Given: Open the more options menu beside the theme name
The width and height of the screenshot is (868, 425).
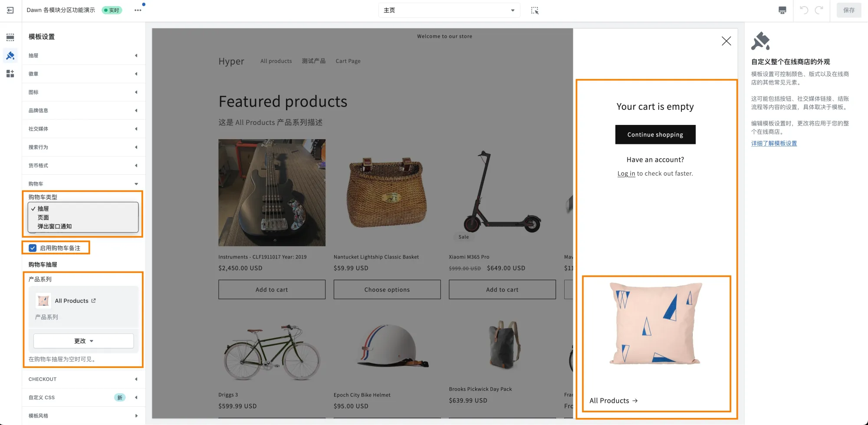Looking at the screenshot, I should (x=138, y=10).
